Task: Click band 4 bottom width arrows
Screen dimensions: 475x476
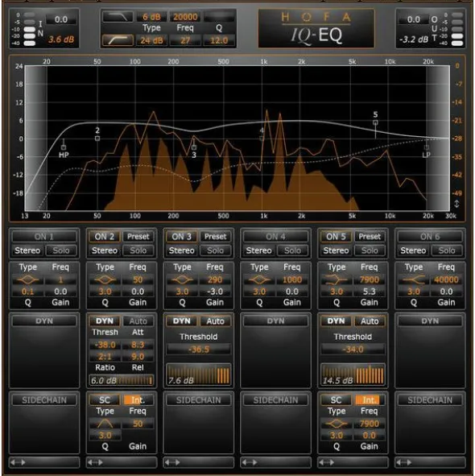Action: coord(249,462)
